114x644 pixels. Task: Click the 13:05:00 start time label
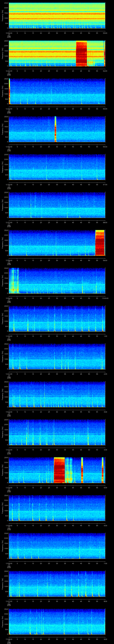[x=9, y=525]
